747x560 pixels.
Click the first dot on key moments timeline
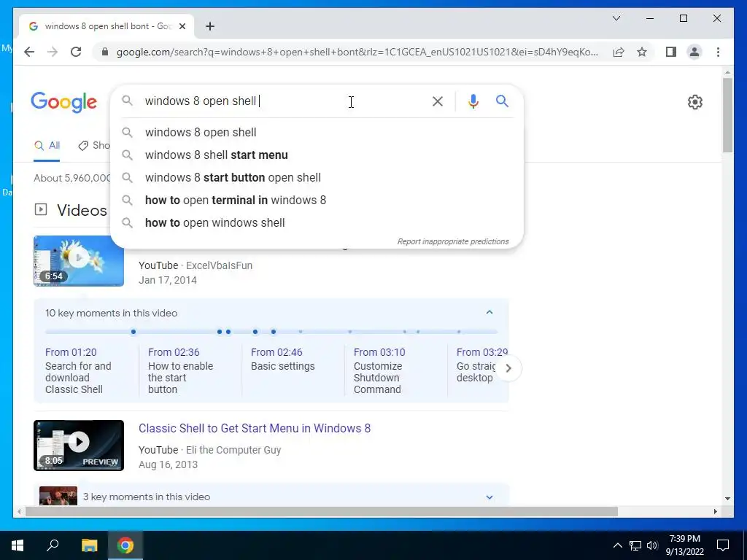point(133,332)
